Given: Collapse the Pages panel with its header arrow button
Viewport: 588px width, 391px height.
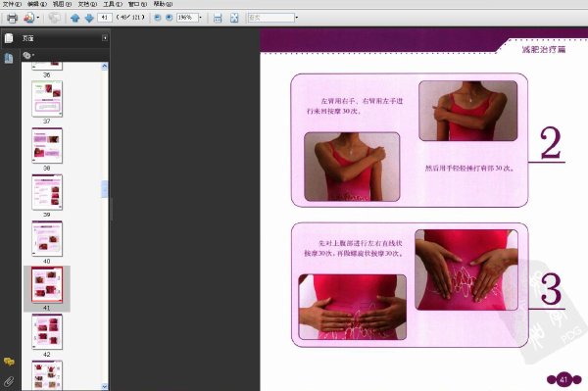Looking at the screenshot, I should click(x=105, y=38).
